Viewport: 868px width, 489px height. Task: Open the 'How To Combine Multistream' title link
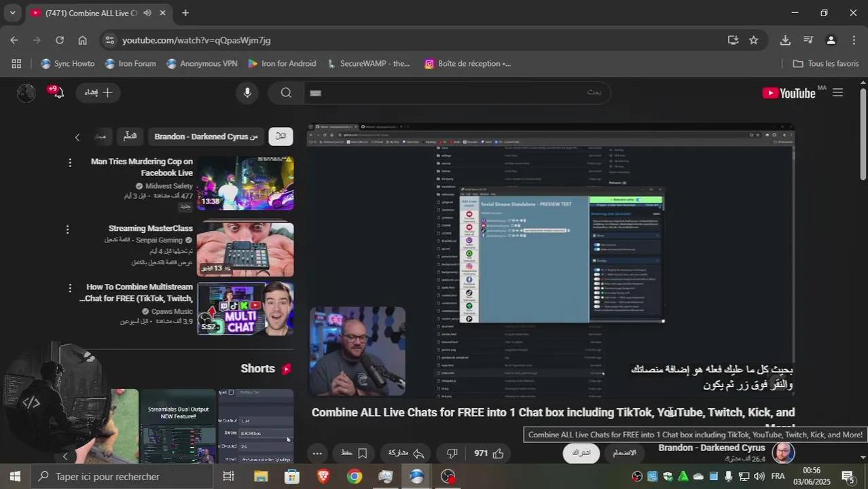137,293
